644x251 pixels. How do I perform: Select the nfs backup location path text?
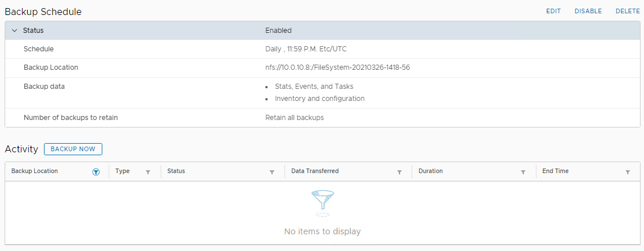point(338,68)
